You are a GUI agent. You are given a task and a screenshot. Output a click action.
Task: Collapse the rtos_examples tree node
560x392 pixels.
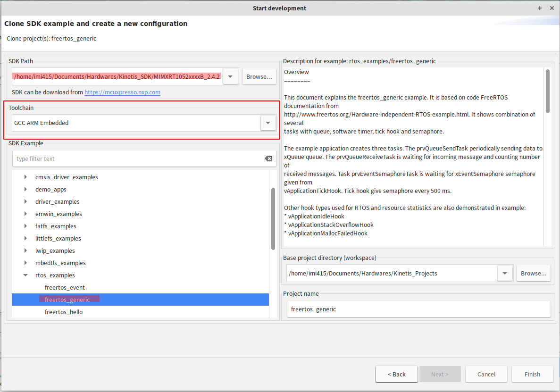25,275
